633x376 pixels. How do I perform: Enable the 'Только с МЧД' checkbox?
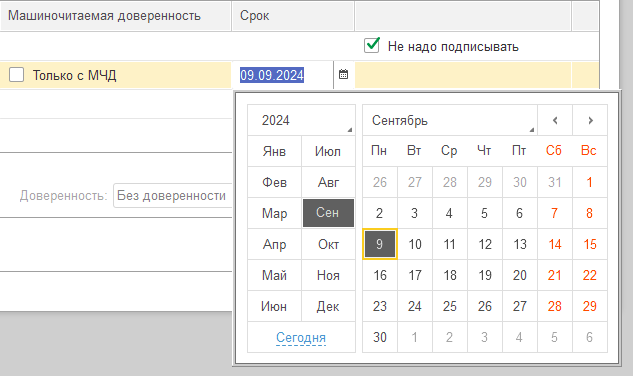pos(17,75)
